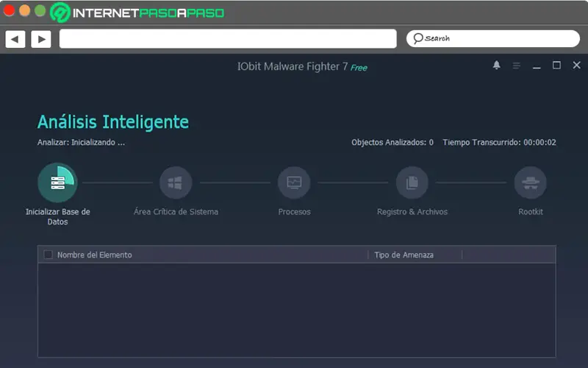Click the Rootkit spy hat icon
The image size is (588, 368).
point(530,183)
